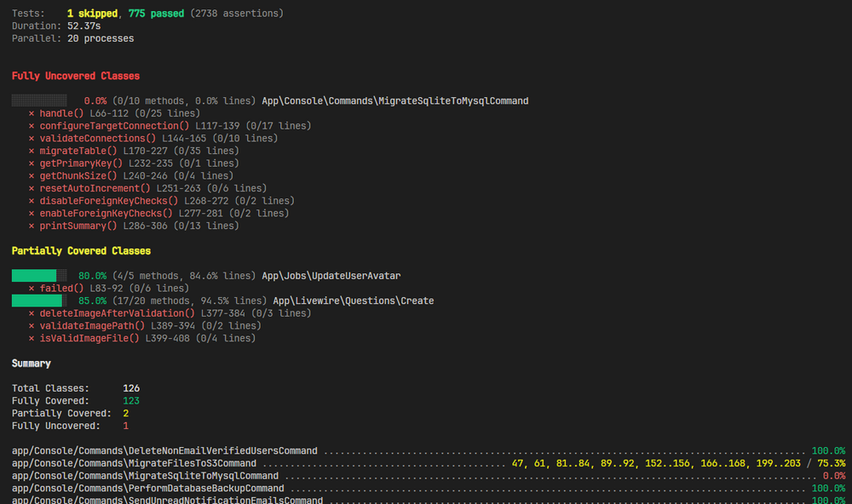This screenshot has height=504, width=852.
Task: Click the 85.0% green coverage progress bar
Action: (x=39, y=301)
